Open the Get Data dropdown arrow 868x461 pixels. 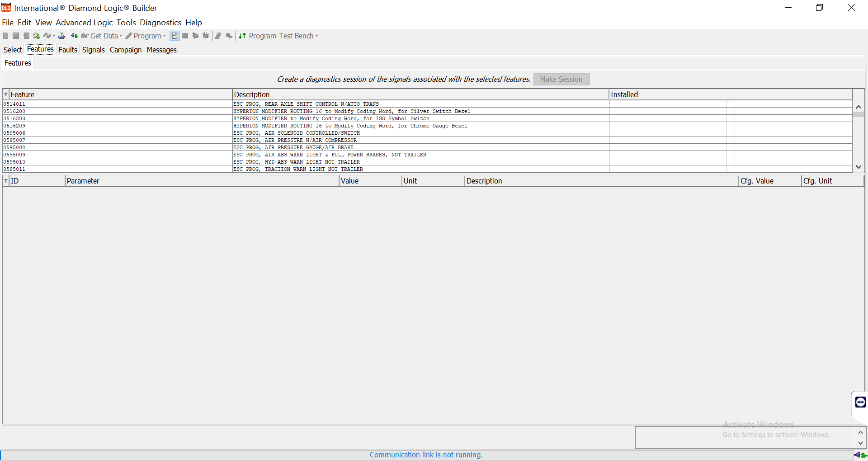tap(121, 36)
